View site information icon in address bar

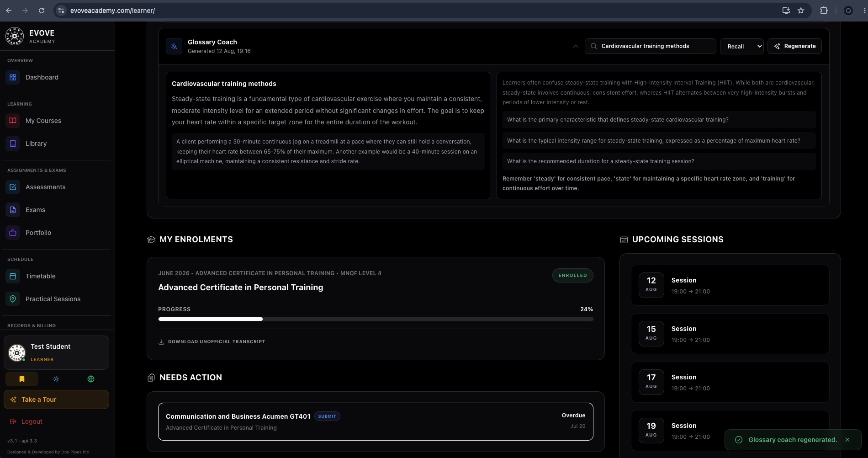pos(61,11)
